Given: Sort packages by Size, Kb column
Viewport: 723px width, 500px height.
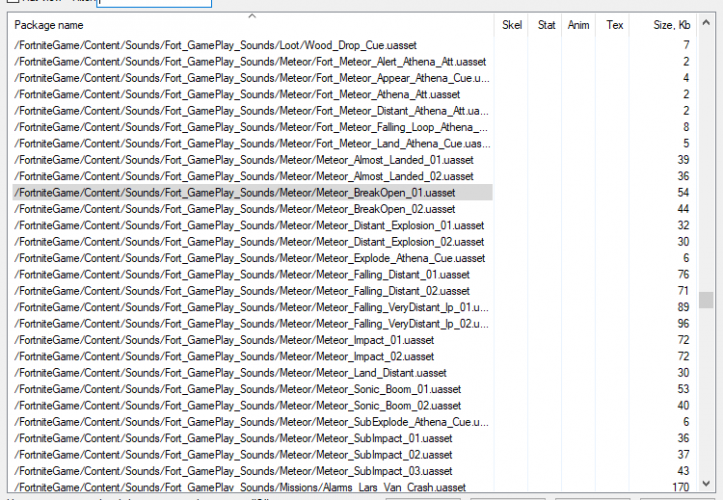Looking at the screenshot, I should (x=669, y=24).
